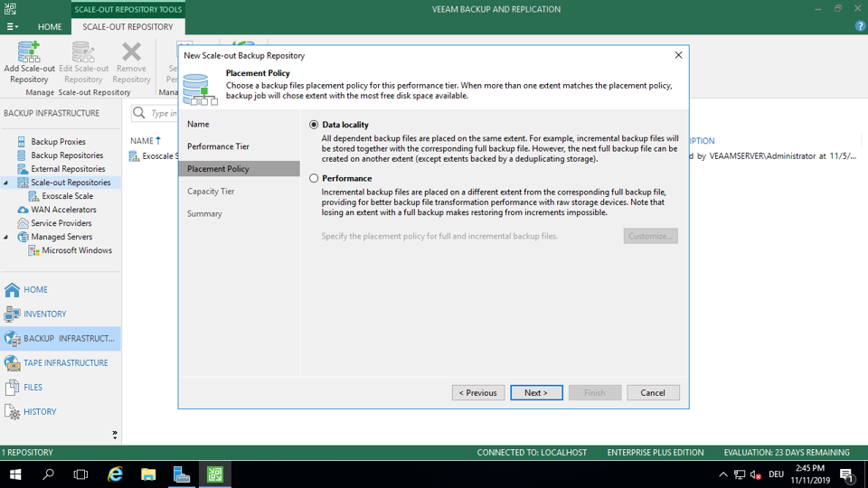Open the TAPE INFRASTRUCTURE navigation view
Viewport: 868px width, 488px height.
pyautogui.click(x=61, y=363)
